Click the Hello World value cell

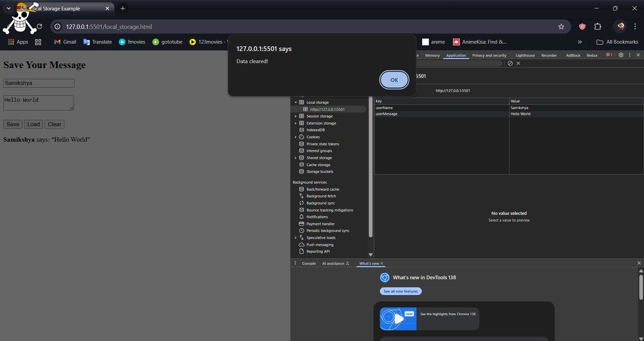[x=576, y=114]
